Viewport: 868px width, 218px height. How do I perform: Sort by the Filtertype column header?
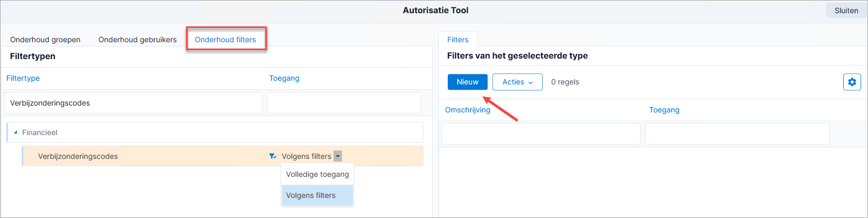tap(23, 78)
